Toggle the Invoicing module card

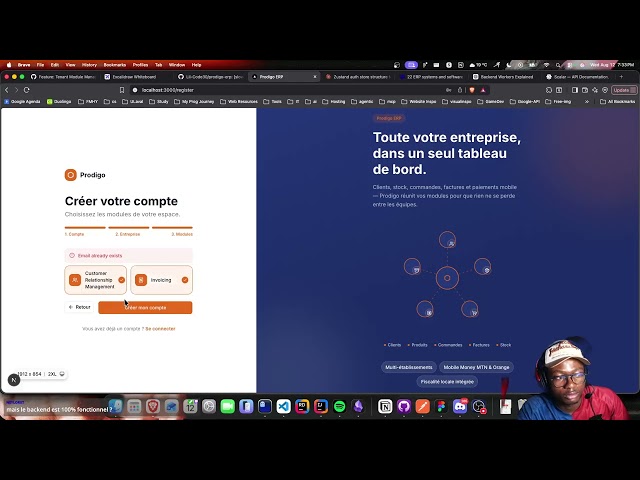pos(162,280)
